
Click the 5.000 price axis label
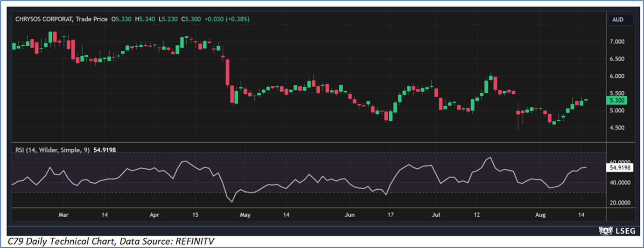[618, 110]
